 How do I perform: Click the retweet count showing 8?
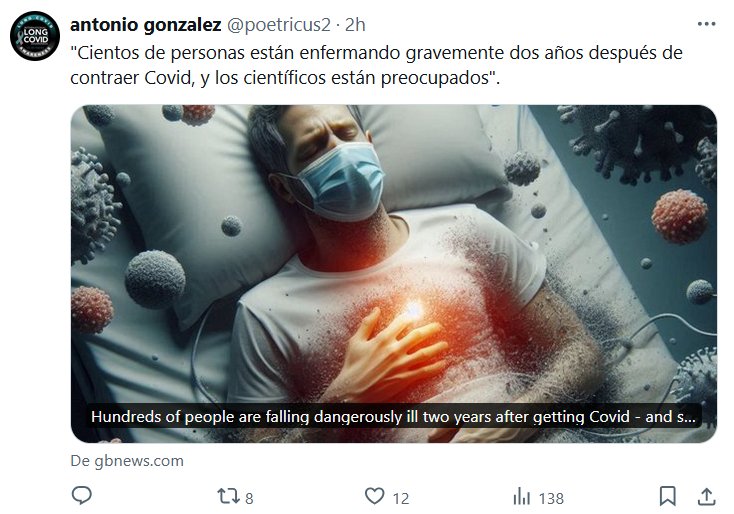click(249, 498)
